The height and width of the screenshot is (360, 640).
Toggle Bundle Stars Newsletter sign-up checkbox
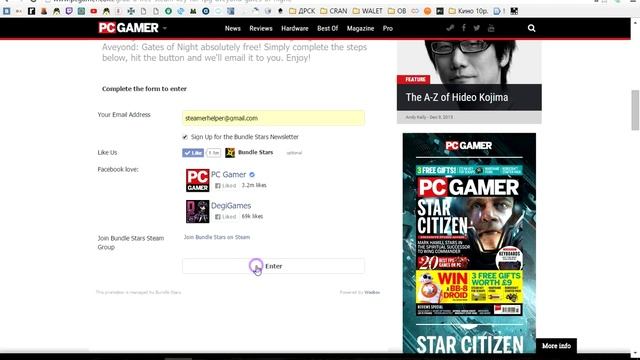coord(185,137)
